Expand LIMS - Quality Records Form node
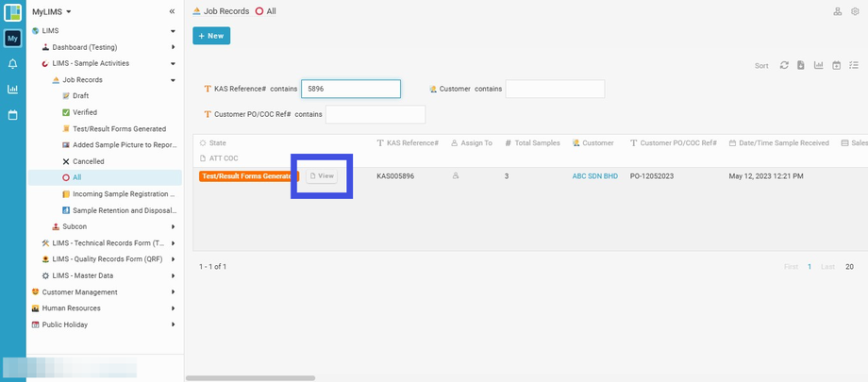The image size is (868, 382). [x=174, y=259]
